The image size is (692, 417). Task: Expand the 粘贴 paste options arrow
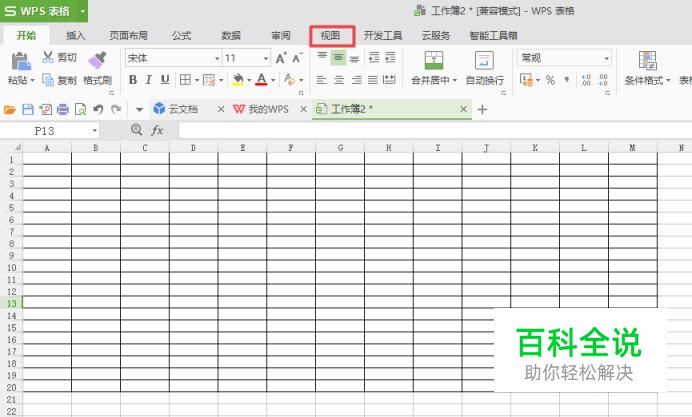[x=33, y=81]
